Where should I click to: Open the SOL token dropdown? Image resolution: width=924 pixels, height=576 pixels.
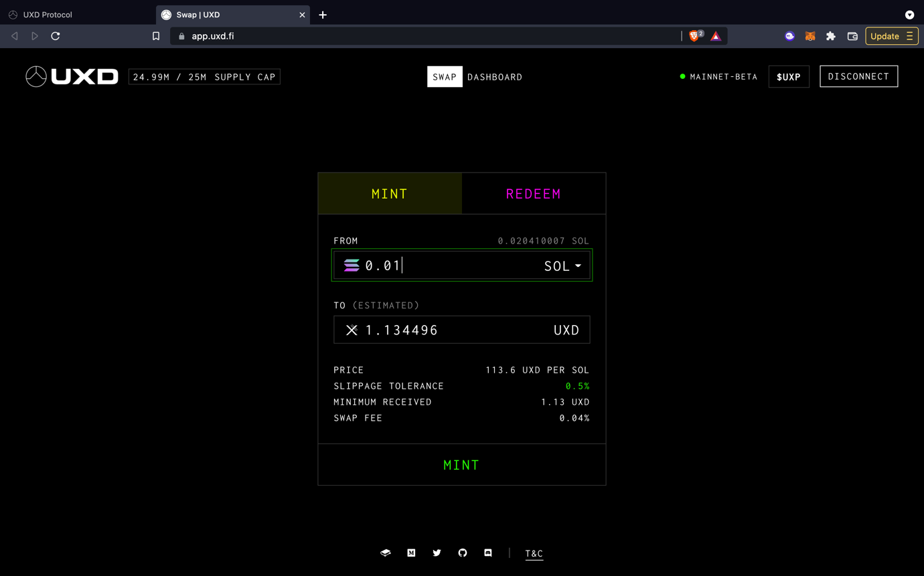[x=562, y=266]
